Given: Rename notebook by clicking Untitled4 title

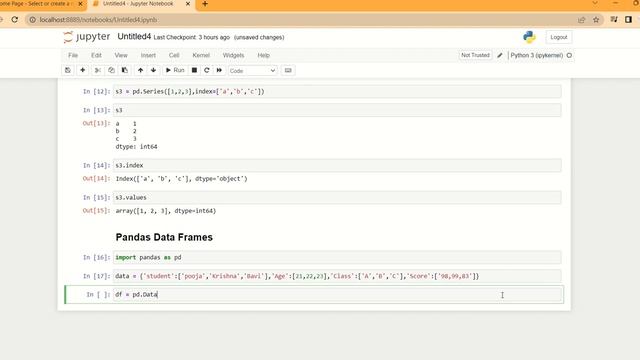Looking at the screenshot, I should [134, 37].
